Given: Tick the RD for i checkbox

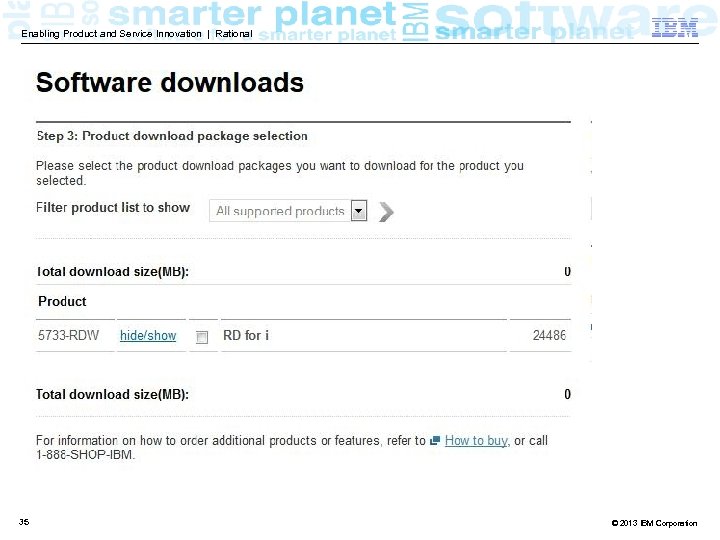Looking at the screenshot, I should coord(202,337).
